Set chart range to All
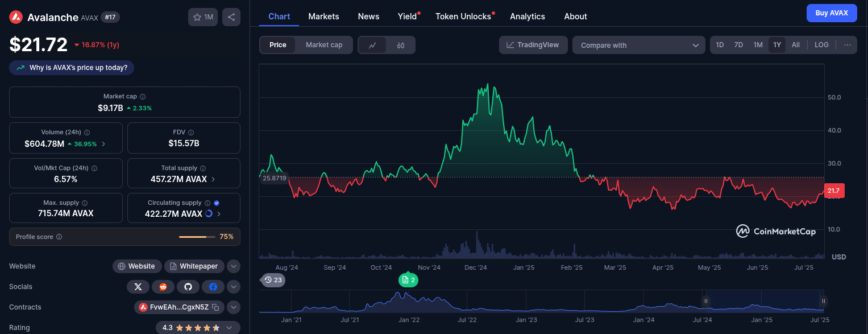The width and height of the screenshot is (868, 334). click(795, 45)
